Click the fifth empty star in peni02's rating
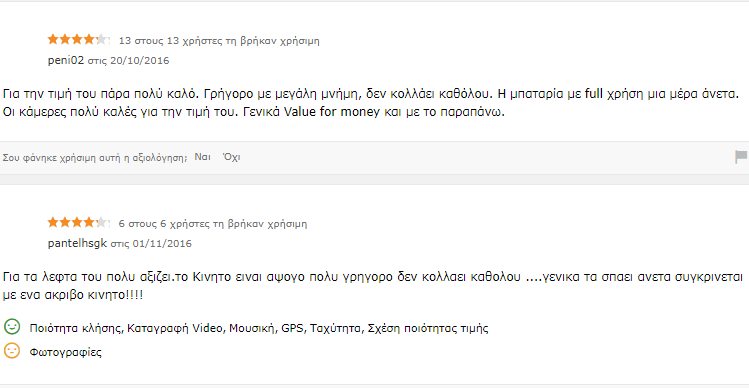749x388 pixels. pos(104,40)
